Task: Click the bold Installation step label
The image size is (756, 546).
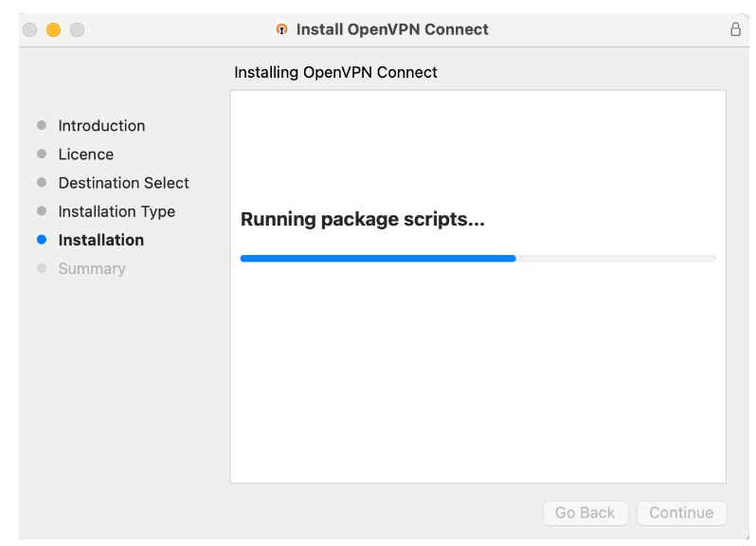Action: tap(100, 240)
